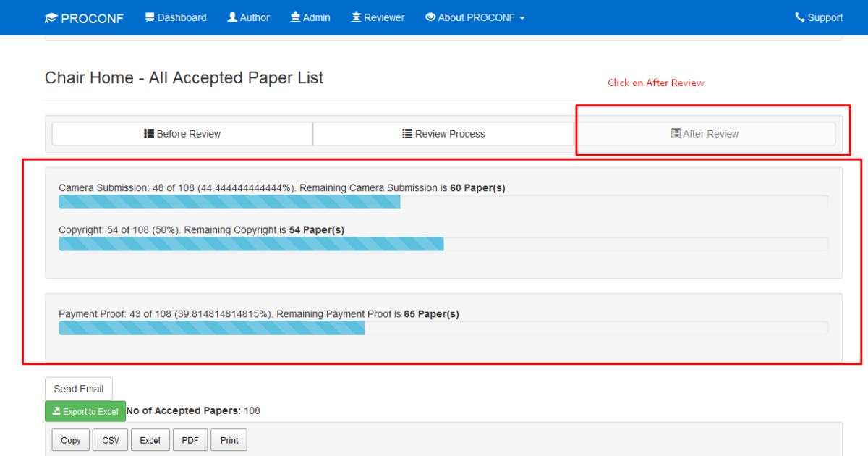Open the Review Process tab
The image size is (868, 456).
(x=443, y=133)
